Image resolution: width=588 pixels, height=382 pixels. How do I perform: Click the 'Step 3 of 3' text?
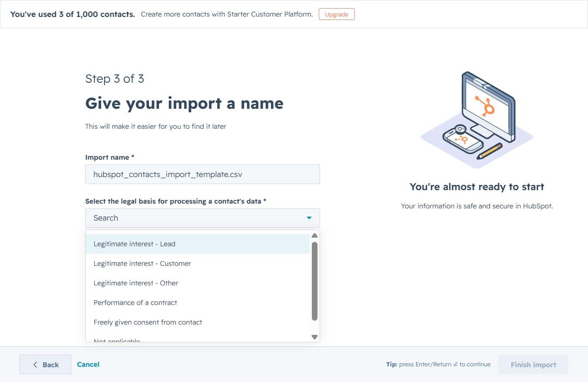point(115,79)
